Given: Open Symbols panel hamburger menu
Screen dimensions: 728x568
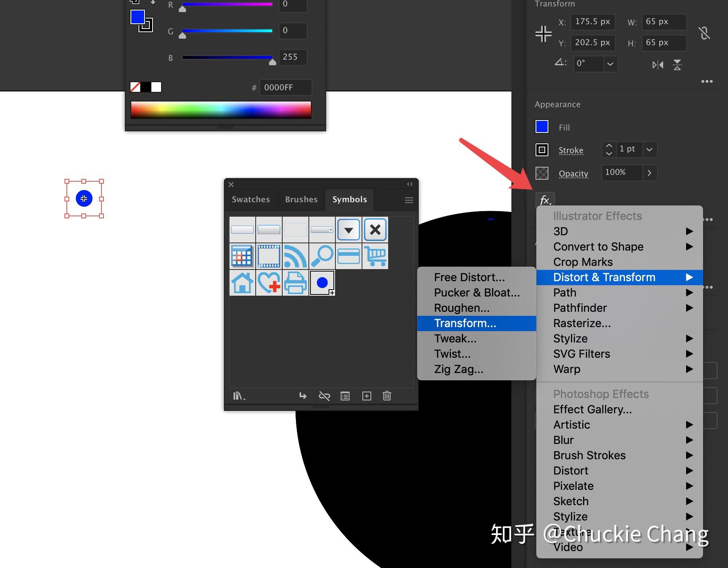Looking at the screenshot, I should [409, 200].
